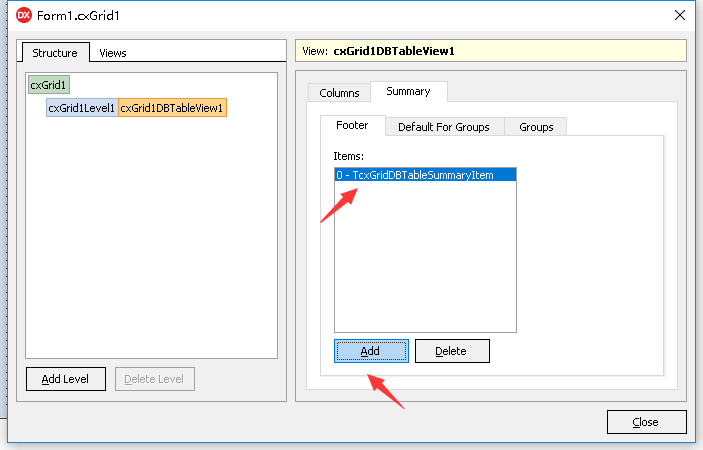The height and width of the screenshot is (450, 703).
Task: Select item 0 - TcxGridDBTableSummaryItem
Action: pyautogui.click(x=424, y=175)
